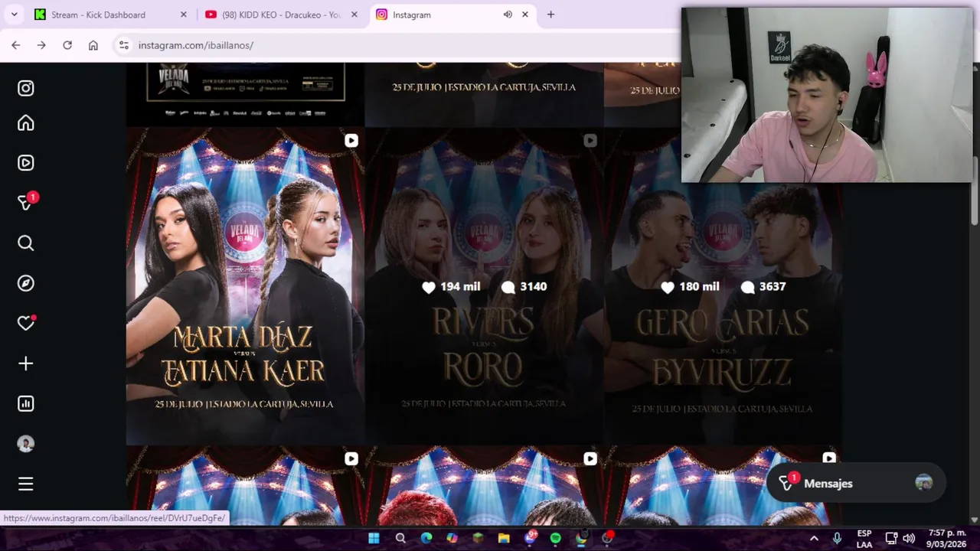Go to Instagram Home feed
The width and height of the screenshot is (980, 551).
pyautogui.click(x=26, y=123)
